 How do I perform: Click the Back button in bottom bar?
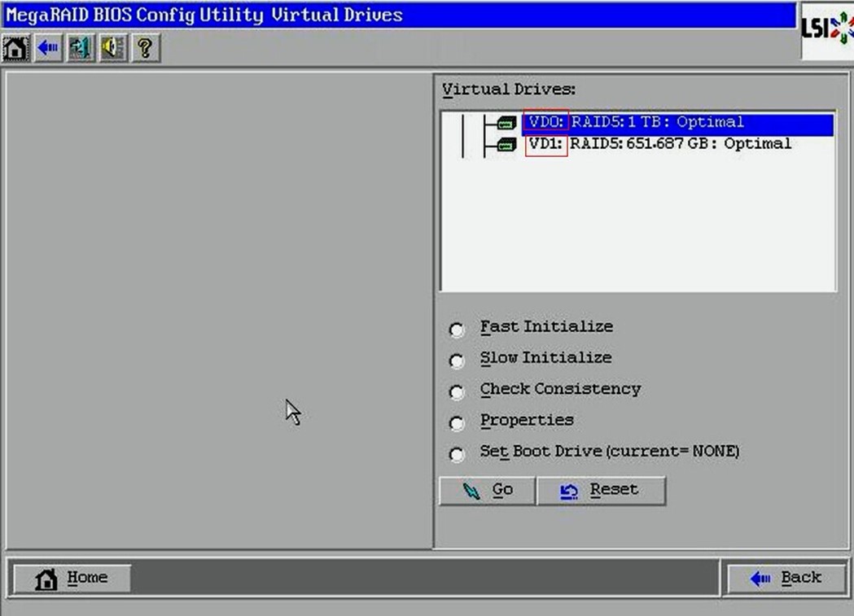coord(786,579)
